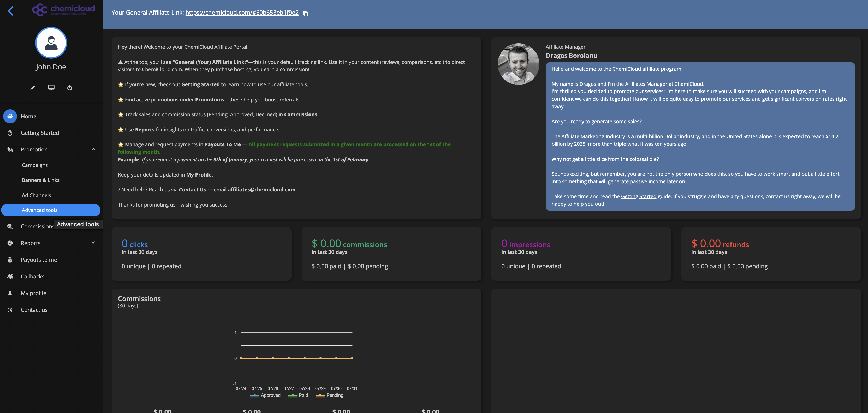Open Getting Started link in manager message
Viewport: 868px width, 413px height.
(639, 196)
